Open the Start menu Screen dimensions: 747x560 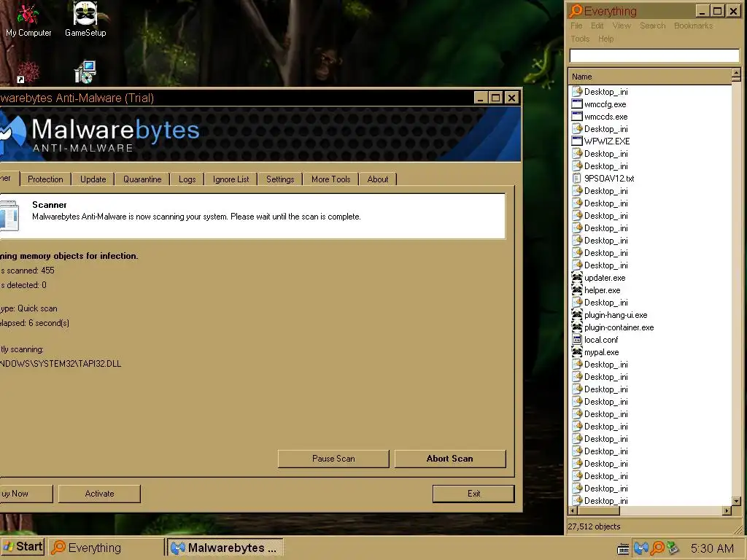[x=23, y=547]
